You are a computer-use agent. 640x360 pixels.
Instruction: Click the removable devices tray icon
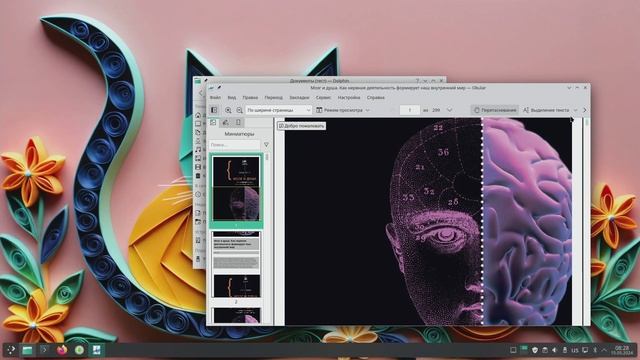[x=565, y=350]
